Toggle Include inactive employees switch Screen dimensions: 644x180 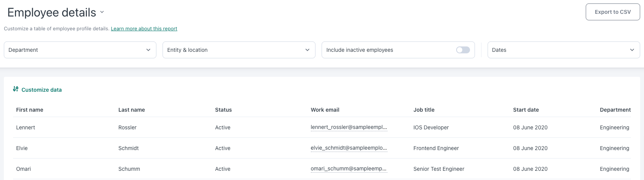tap(463, 50)
